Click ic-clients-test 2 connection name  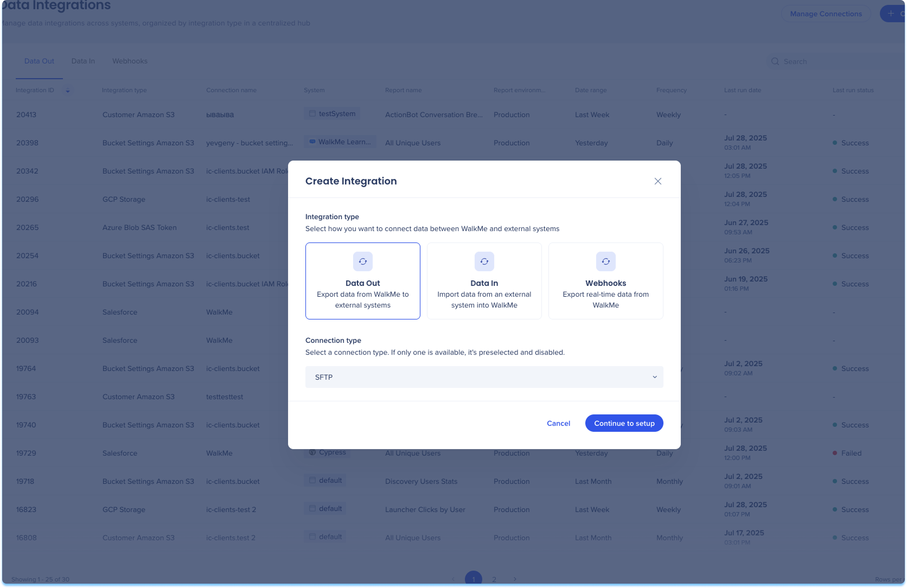pyautogui.click(x=231, y=509)
